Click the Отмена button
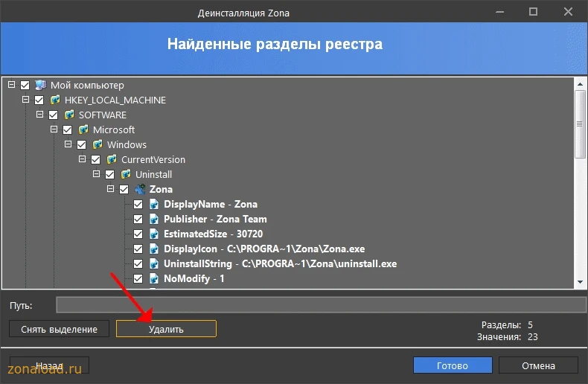Viewport: 588px width, 384px height. pyautogui.click(x=538, y=365)
